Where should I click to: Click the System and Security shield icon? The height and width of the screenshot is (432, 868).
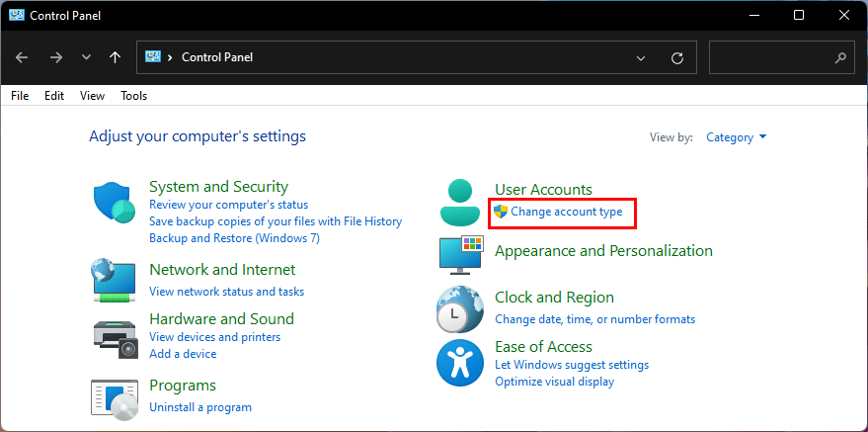[115, 202]
